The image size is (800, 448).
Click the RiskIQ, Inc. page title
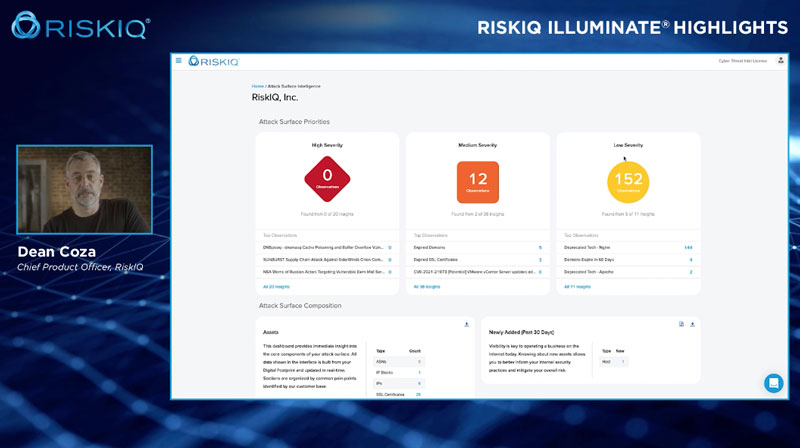tap(274, 97)
